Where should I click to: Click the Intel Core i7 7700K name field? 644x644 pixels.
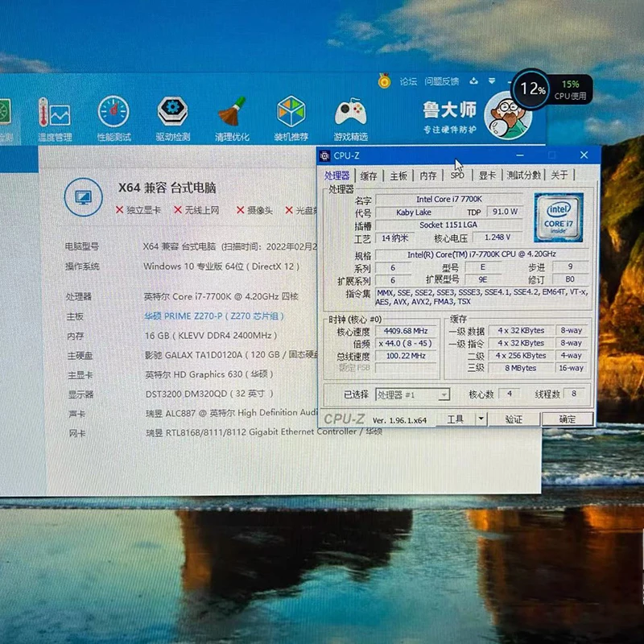coord(449,199)
